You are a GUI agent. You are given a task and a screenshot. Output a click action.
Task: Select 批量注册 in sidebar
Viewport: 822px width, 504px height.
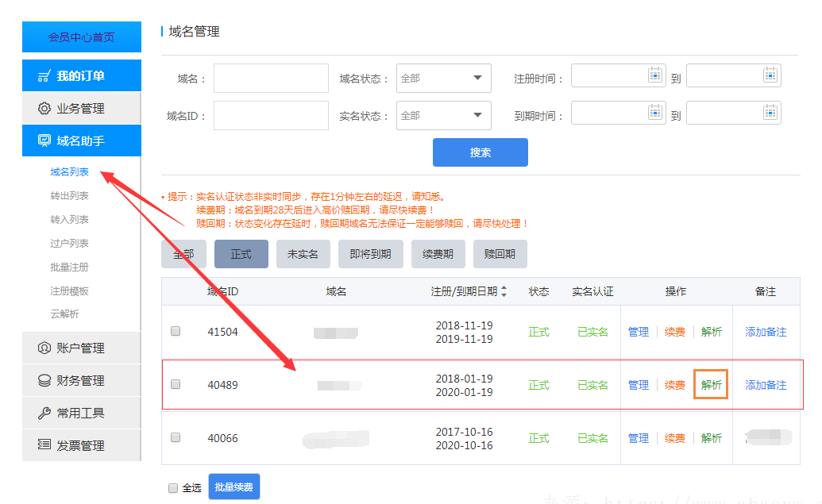(69, 267)
